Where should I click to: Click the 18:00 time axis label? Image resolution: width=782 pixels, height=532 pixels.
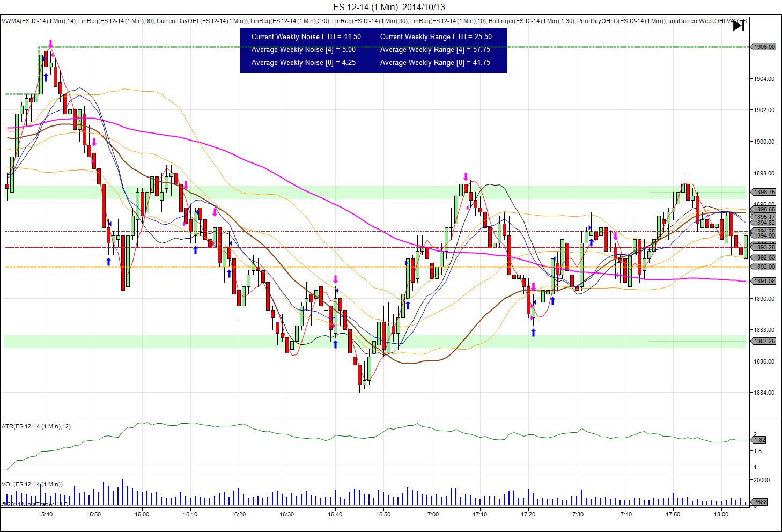(x=721, y=514)
